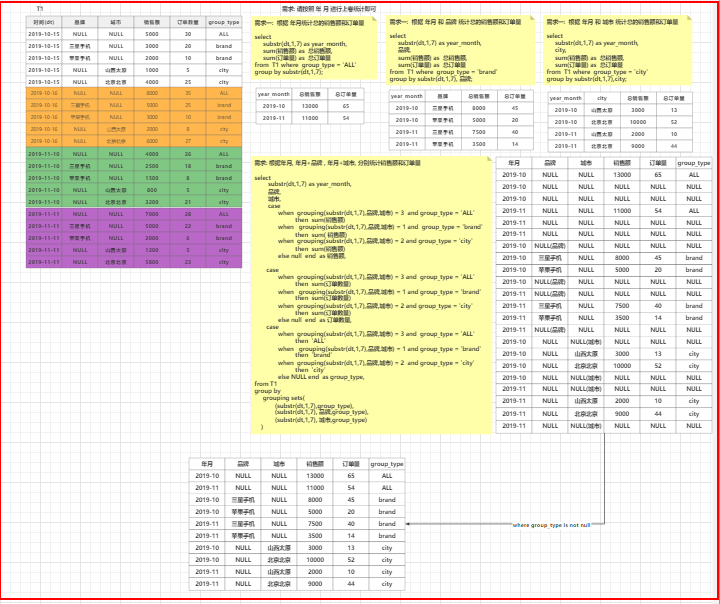Click sales value 6000 in orange rows
The width and height of the screenshot is (720, 604).
[x=152, y=141]
